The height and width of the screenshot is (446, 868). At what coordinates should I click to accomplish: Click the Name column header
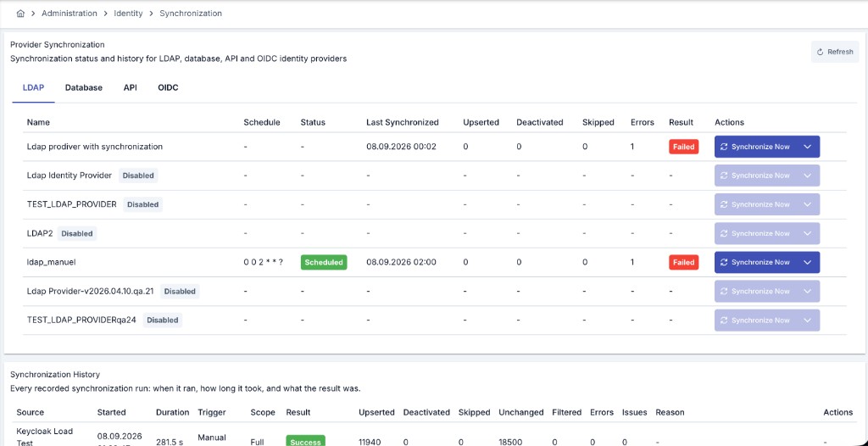38,122
